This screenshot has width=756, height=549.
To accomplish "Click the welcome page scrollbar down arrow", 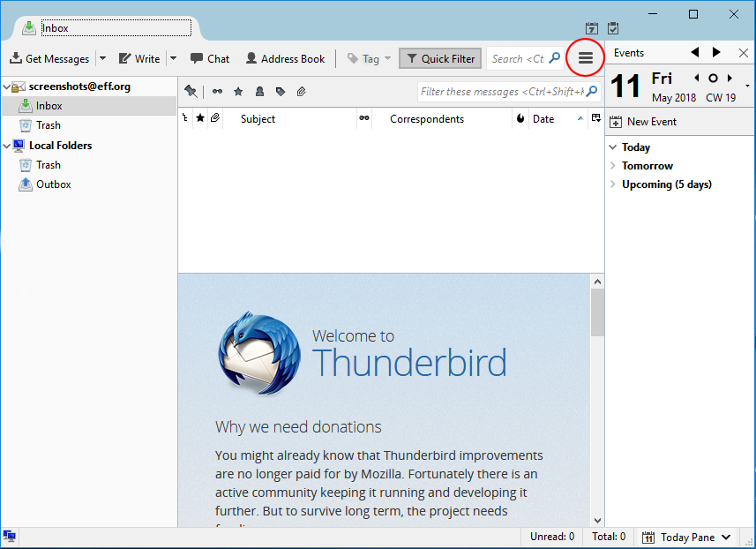I will click(597, 521).
